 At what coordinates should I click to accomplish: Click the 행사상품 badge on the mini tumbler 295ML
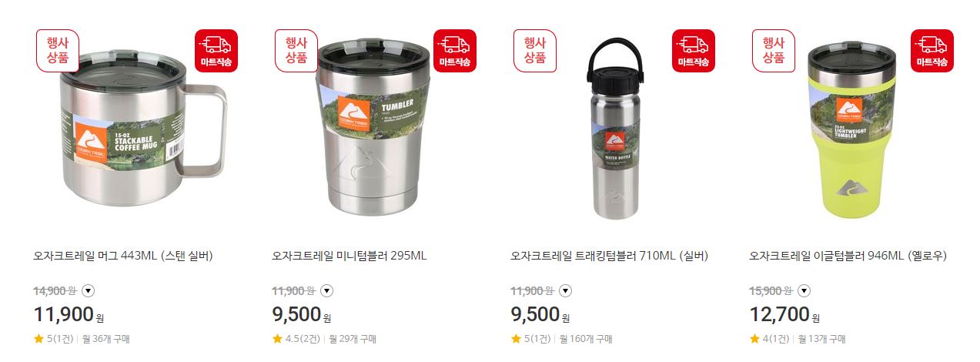click(296, 50)
